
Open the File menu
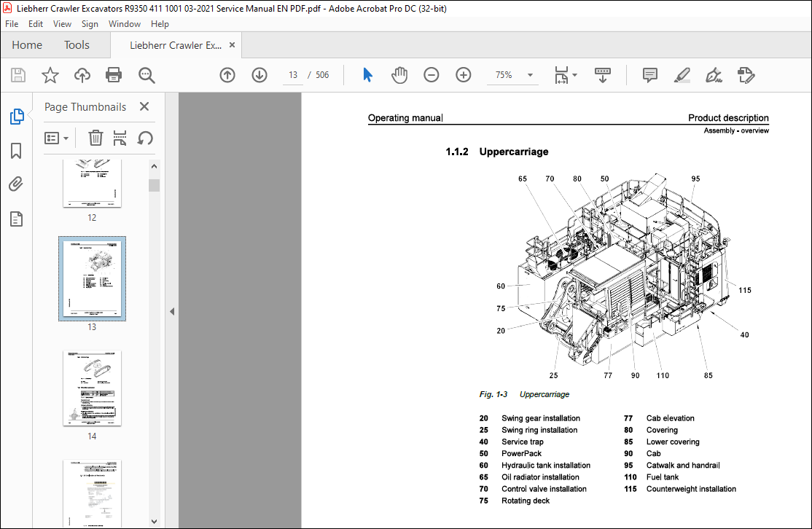[x=12, y=24]
